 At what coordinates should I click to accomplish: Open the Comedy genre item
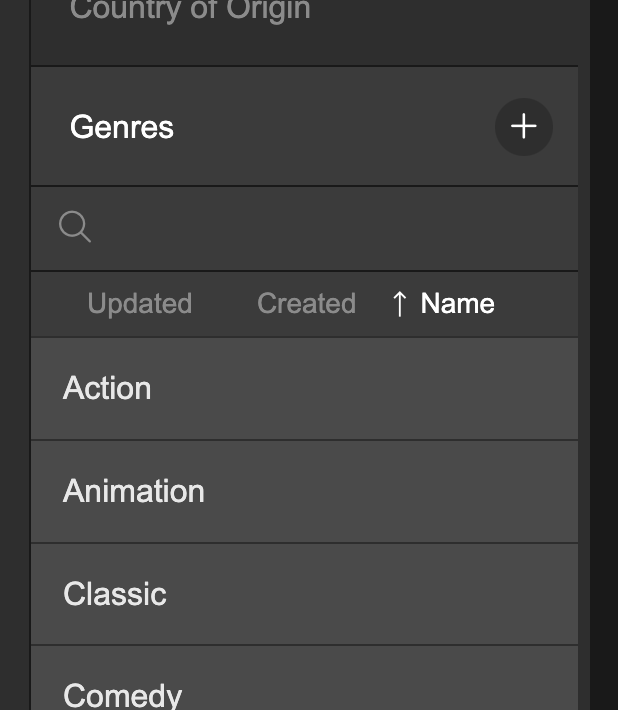coord(122,693)
